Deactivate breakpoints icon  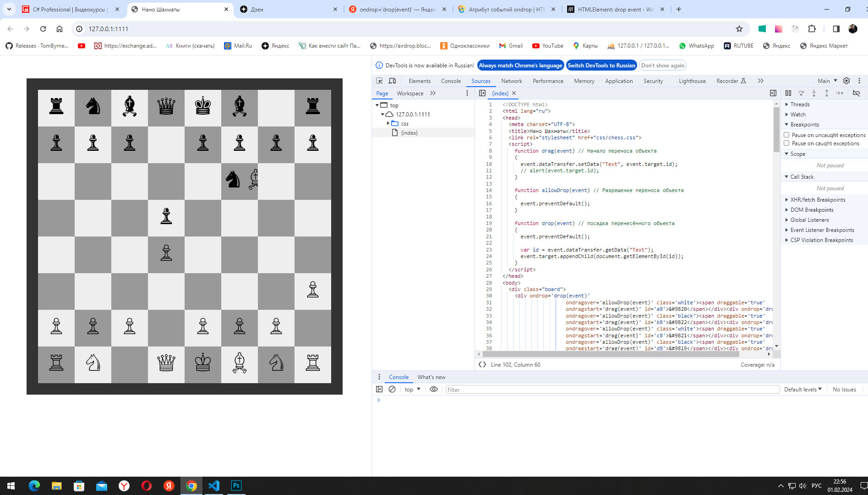point(856,93)
